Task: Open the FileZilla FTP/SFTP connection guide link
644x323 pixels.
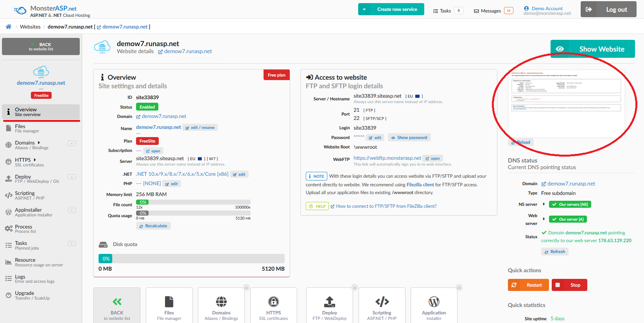Action: 386,206
